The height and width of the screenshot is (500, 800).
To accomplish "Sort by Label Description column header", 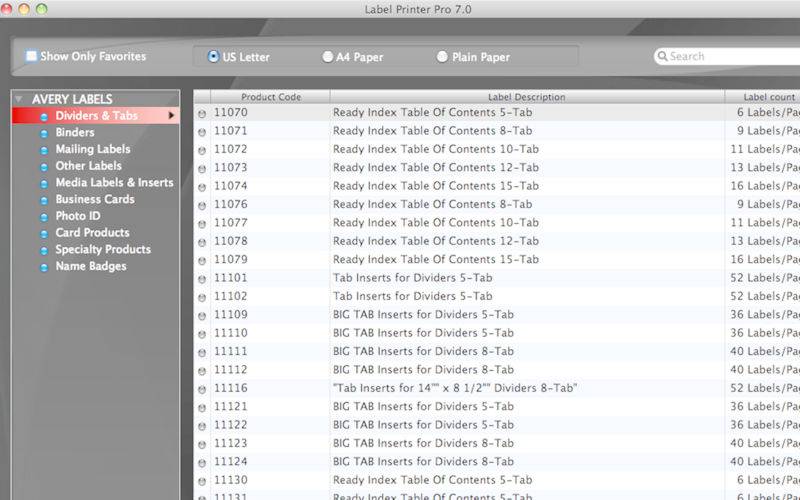I will (x=527, y=96).
